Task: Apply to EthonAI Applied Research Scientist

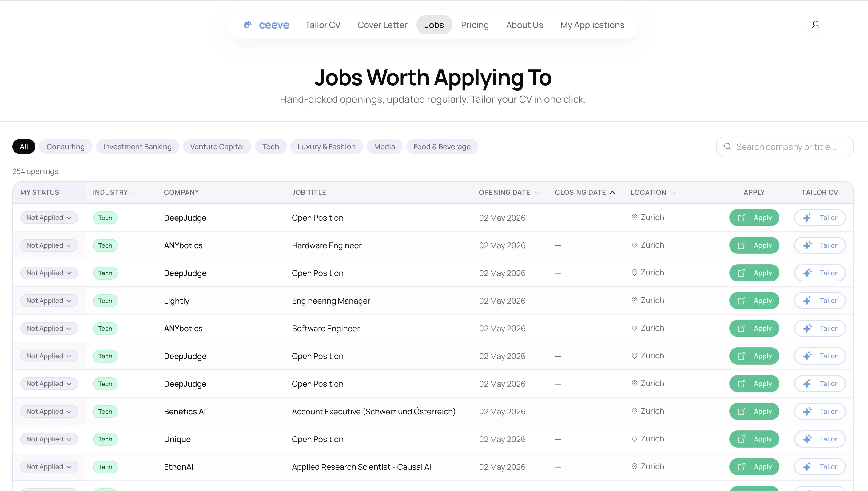Action: (x=754, y=467)
